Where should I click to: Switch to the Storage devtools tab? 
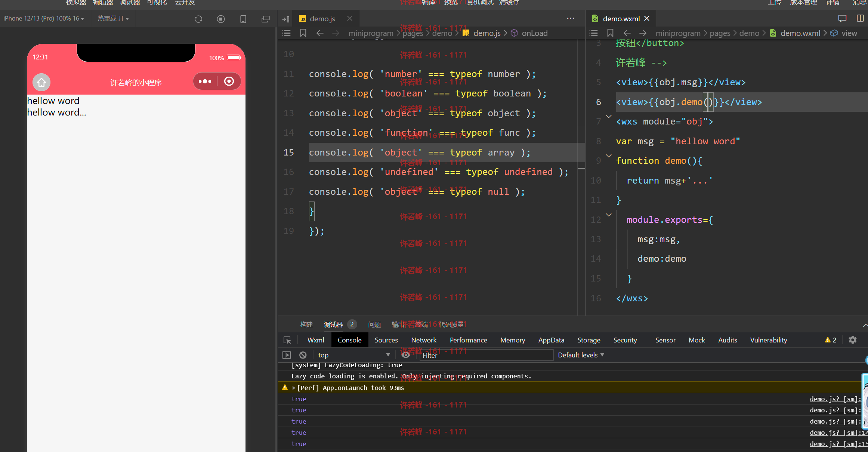click(x=589, y=340)
